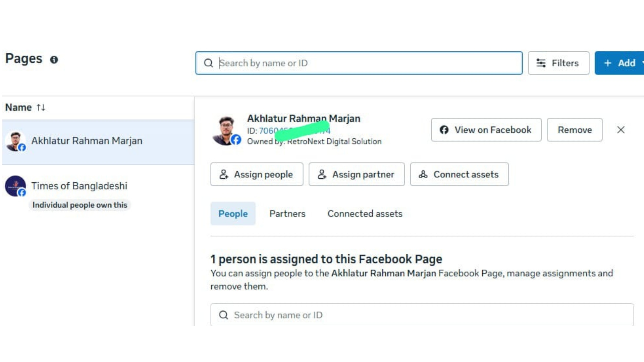This screenshot has width=644, height=362.
Task: Click the Remove button
Action: click(574, 130)
